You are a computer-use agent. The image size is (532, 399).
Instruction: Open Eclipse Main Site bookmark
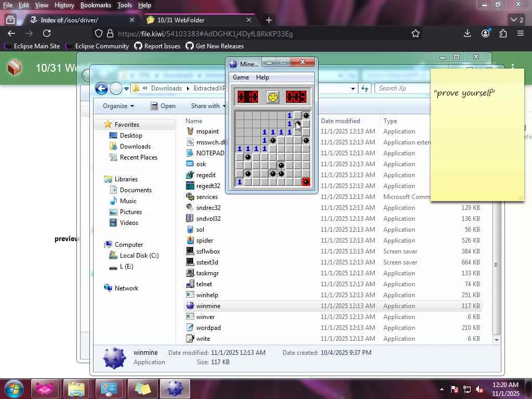click(32, 46)
